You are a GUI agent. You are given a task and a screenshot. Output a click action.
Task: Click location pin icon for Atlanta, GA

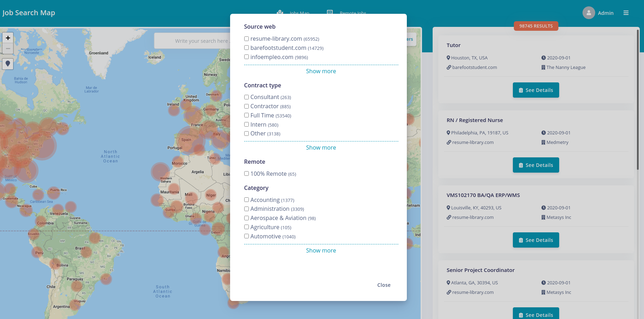[448, 283]
